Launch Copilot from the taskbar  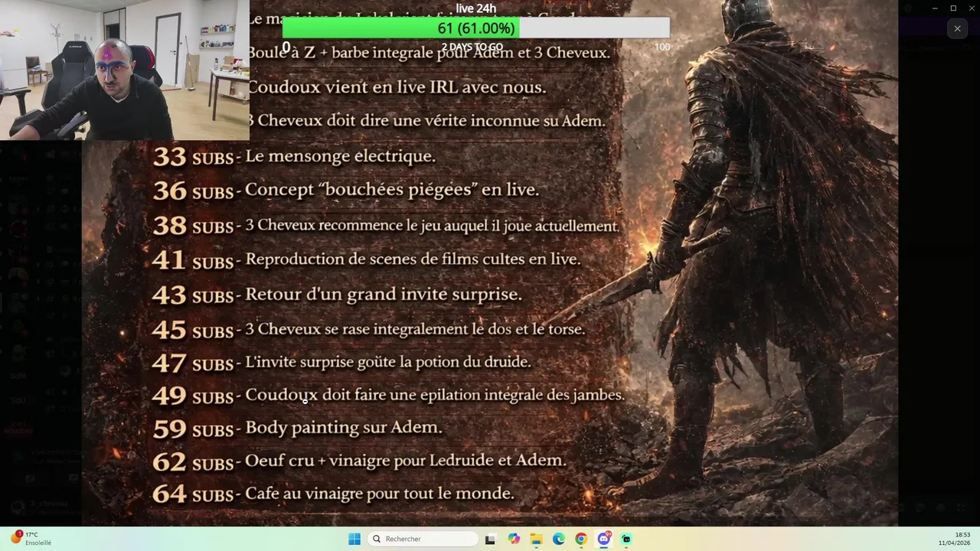point(514,539)
